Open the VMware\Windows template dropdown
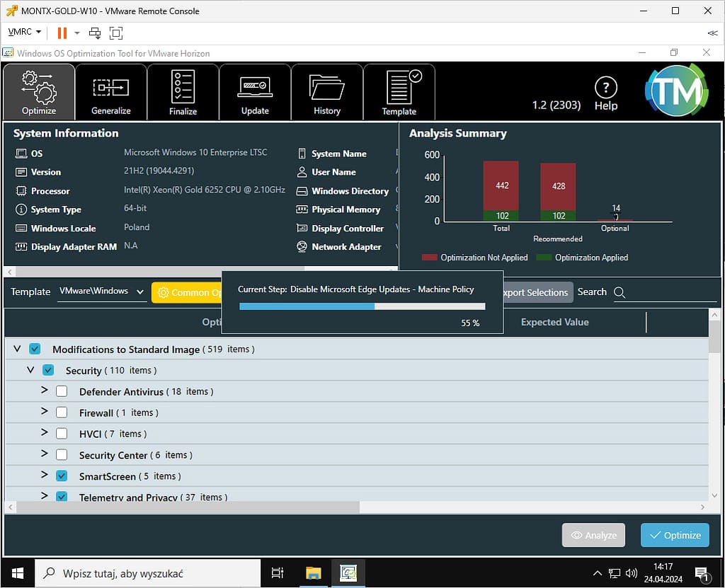Image resolution: width=725 pixels, height=588 pixels. [x=102, y=292]
